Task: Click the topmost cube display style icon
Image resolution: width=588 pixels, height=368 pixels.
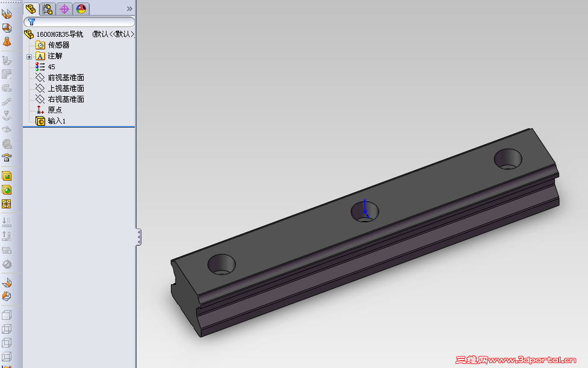Action: pos(7,315)
